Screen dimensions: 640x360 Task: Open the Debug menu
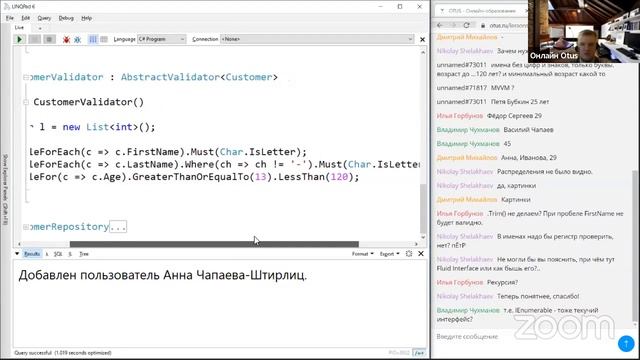(x=66, y=18)
